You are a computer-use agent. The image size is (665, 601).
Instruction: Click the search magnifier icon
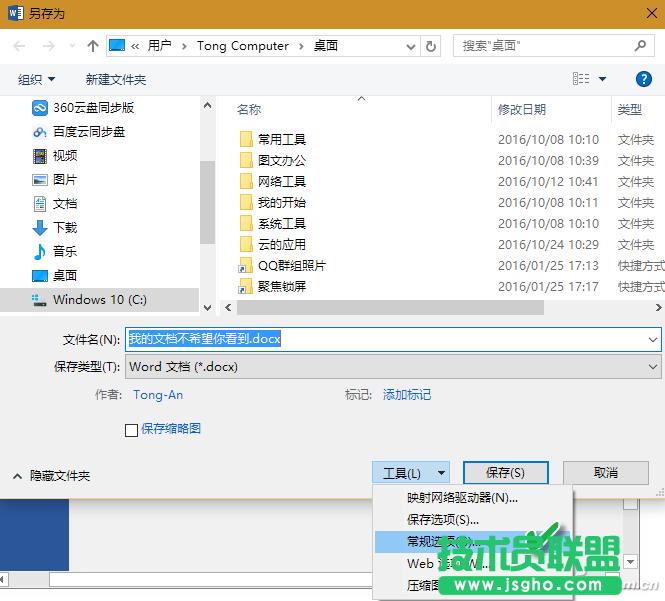(641, 46)
